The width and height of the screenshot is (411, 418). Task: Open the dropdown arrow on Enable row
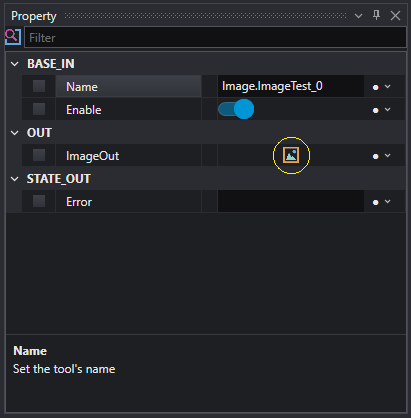387,109
